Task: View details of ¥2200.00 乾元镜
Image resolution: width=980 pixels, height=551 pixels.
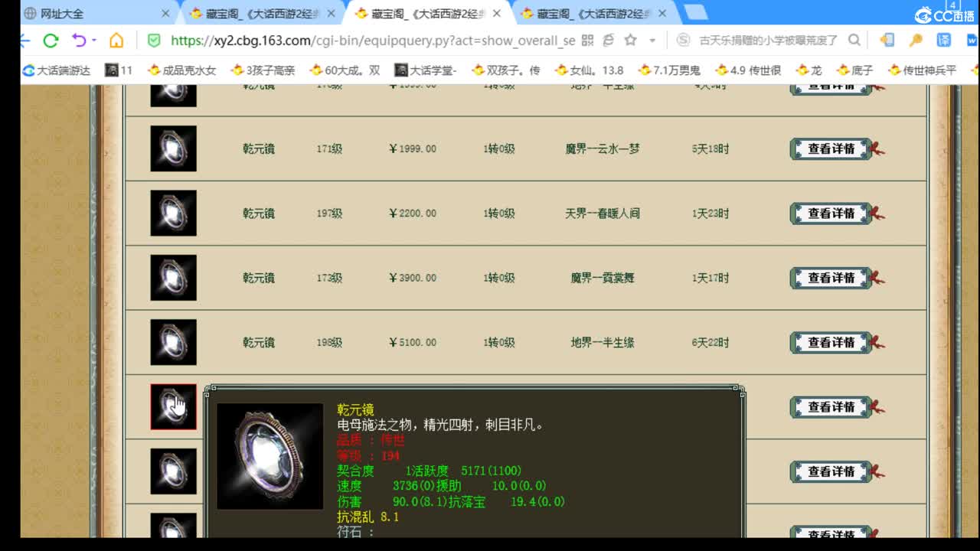Action: pyautogui.click(x=831, y=214)
